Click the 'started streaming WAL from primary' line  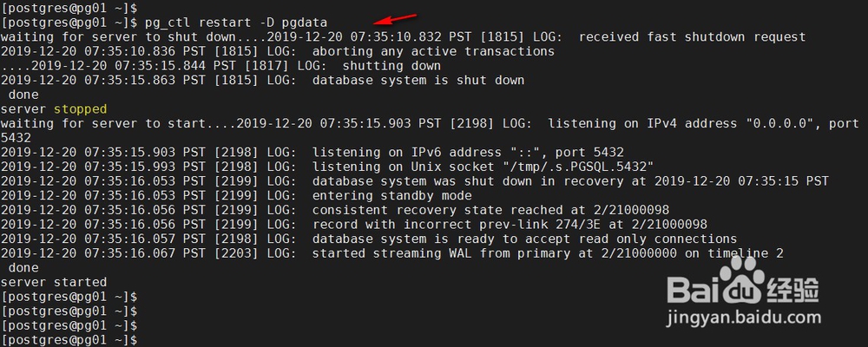tap(392, 253)
